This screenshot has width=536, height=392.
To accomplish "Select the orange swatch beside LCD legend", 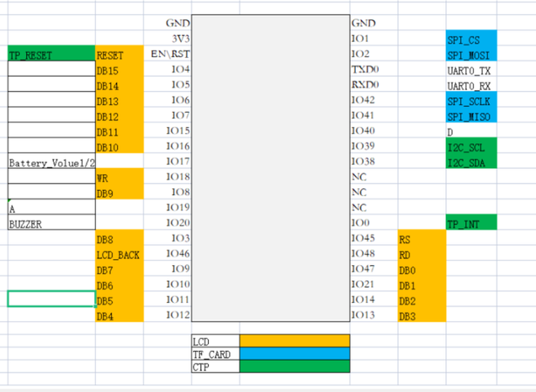I will pos(295,341).
